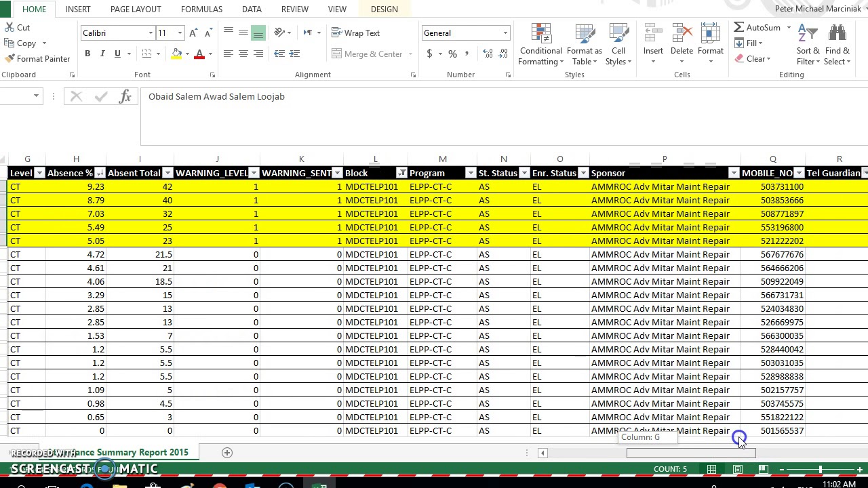Toggle bold formatting
The image size is (868, 488).
coord(87,54)
